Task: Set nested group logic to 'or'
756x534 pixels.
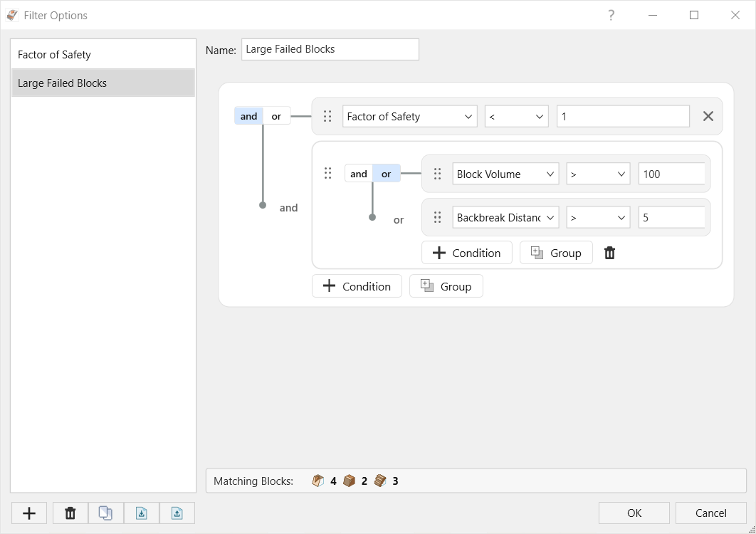Action: point(387,174)
